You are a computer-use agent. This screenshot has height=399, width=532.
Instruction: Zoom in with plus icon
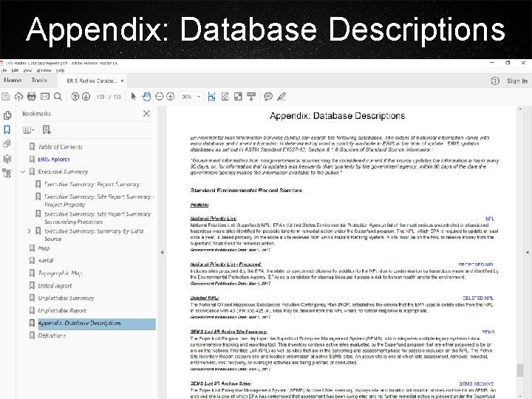pyautogui.click(x=171, y=97)
